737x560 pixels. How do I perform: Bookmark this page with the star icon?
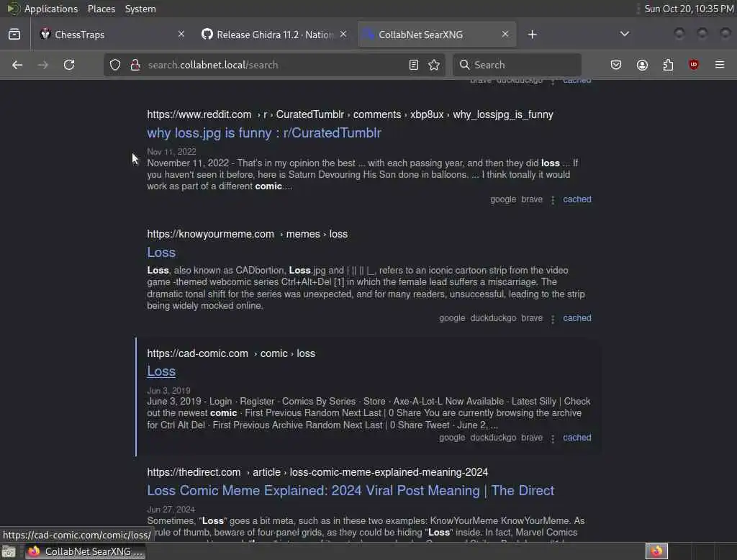point(434,65)
